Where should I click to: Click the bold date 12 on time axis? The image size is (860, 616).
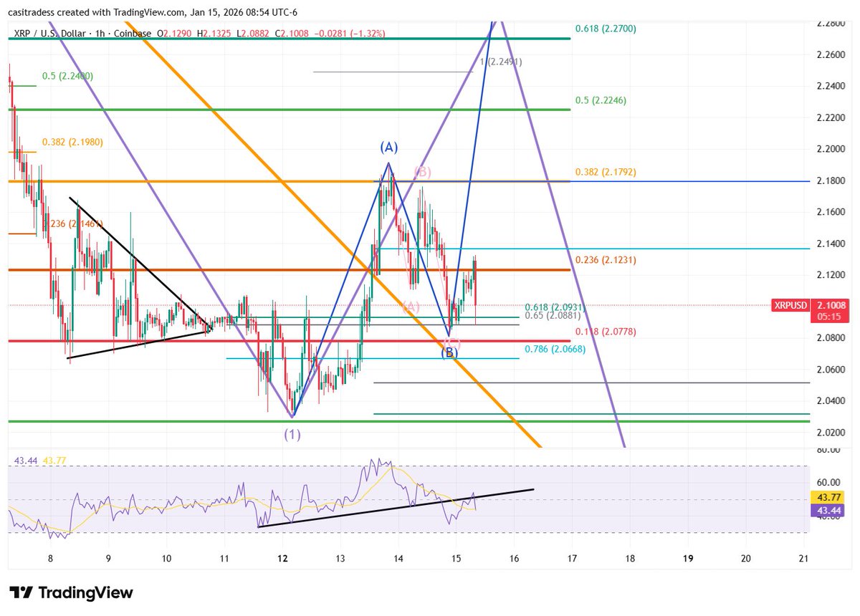pyautogui.click(x=282, y=558)
